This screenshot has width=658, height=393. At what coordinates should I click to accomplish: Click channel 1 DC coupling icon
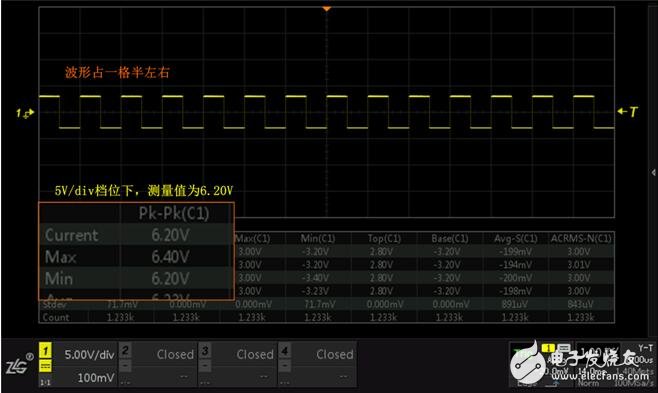[45, 366]
